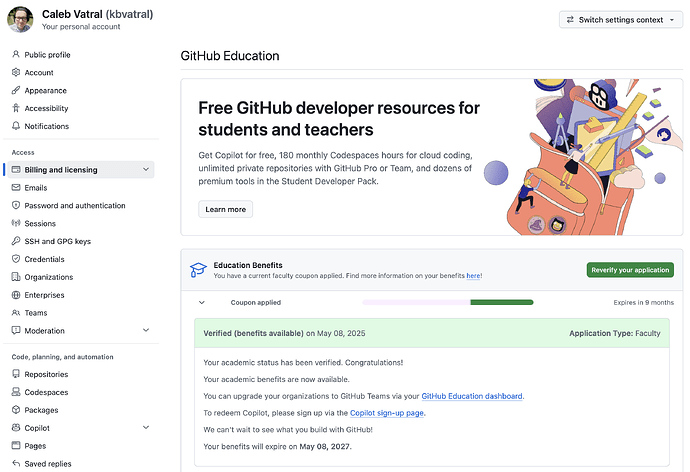Click the Appearance paintbrush icon

16,90
